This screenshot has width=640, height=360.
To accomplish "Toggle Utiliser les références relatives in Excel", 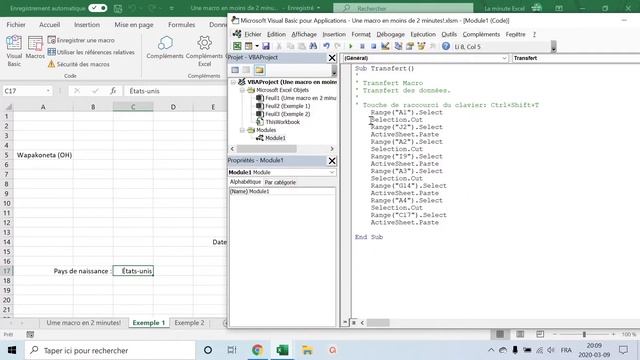I will coord(91,52).
